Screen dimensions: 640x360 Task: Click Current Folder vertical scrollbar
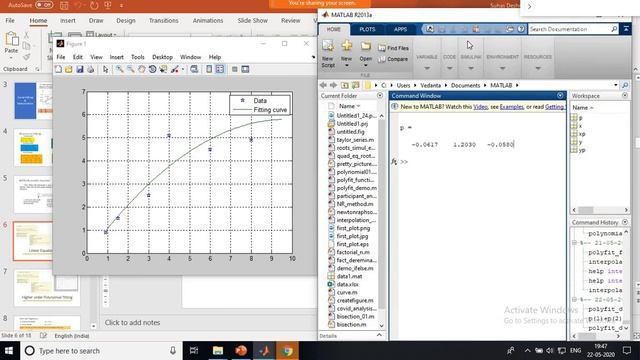point(381,220)
